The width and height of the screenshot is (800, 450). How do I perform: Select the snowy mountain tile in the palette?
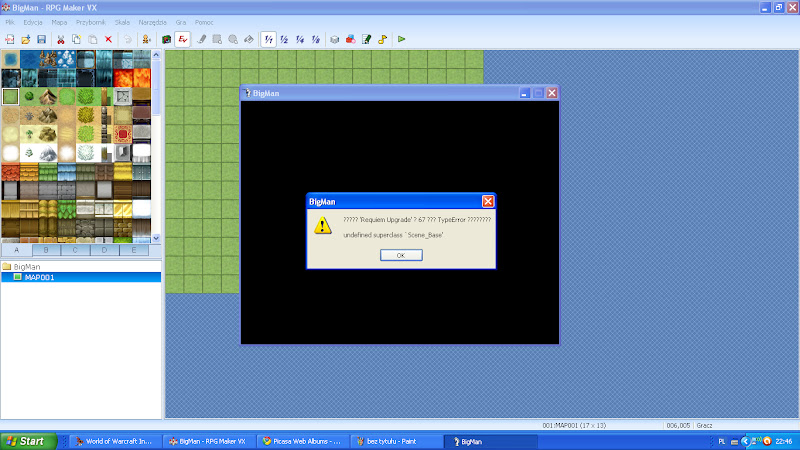click(48, 153)
